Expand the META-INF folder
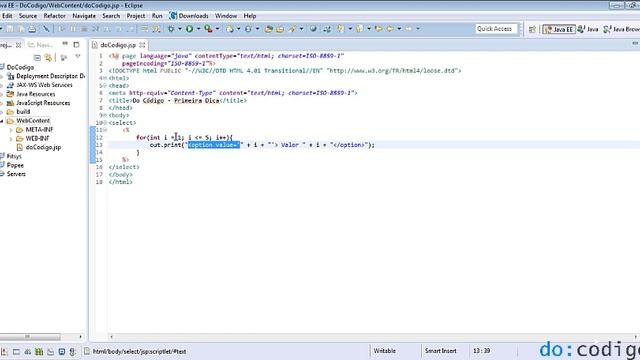This screenshot has height=360, width=640. 11,130
